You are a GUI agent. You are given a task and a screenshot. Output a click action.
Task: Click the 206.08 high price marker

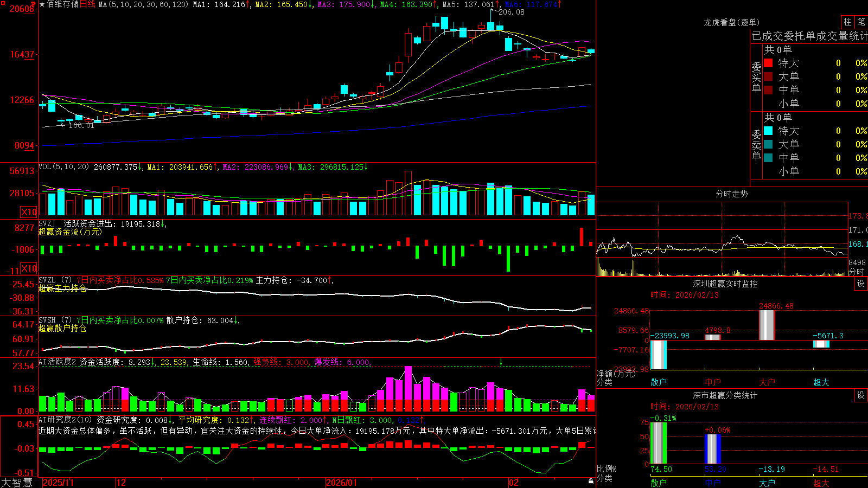[511, 12]
